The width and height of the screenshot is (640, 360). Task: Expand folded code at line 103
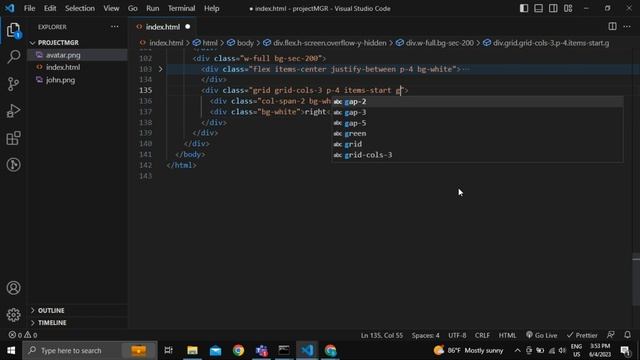coord(160,69)
